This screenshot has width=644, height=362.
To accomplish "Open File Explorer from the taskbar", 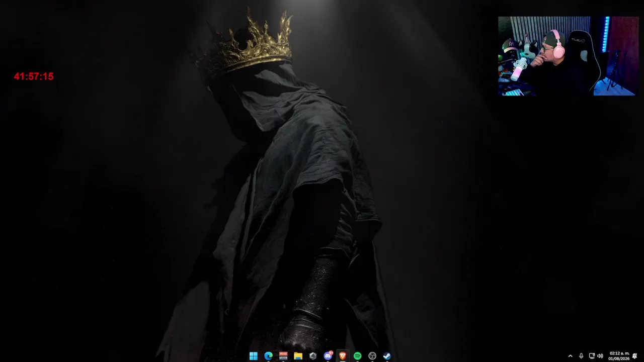I will [x=298, y=356].
